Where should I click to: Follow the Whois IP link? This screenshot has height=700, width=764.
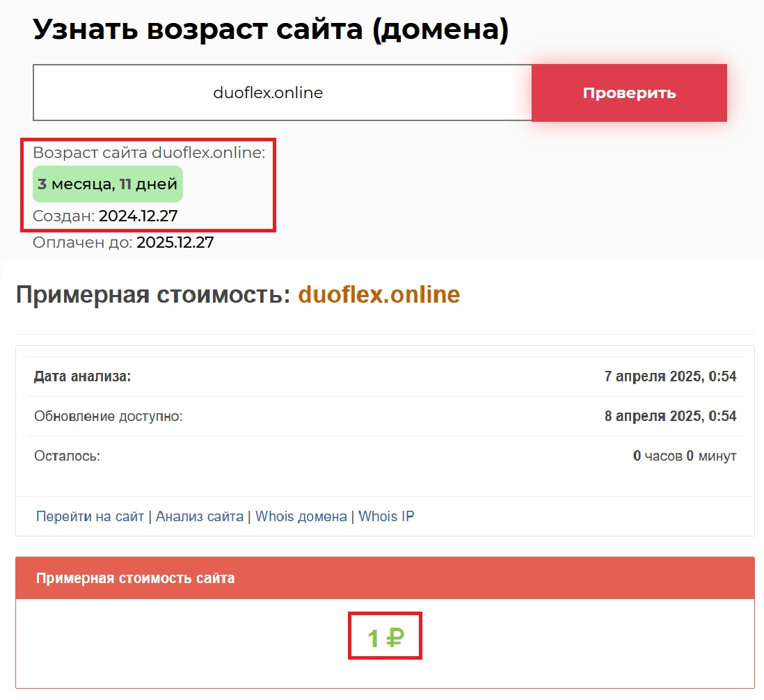pyautogui.click(x=386, y=516)
